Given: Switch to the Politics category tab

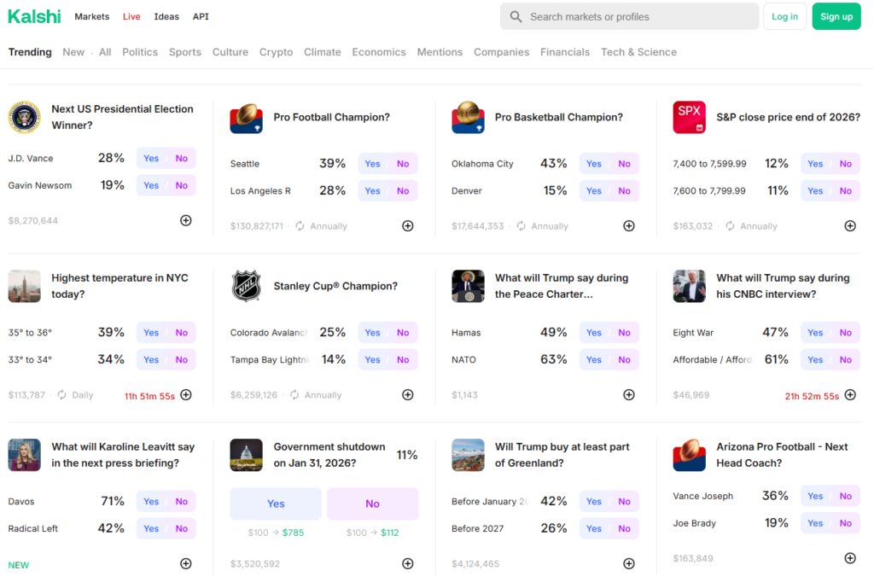Looking at the screenshot, I should (x=140, y=52).
